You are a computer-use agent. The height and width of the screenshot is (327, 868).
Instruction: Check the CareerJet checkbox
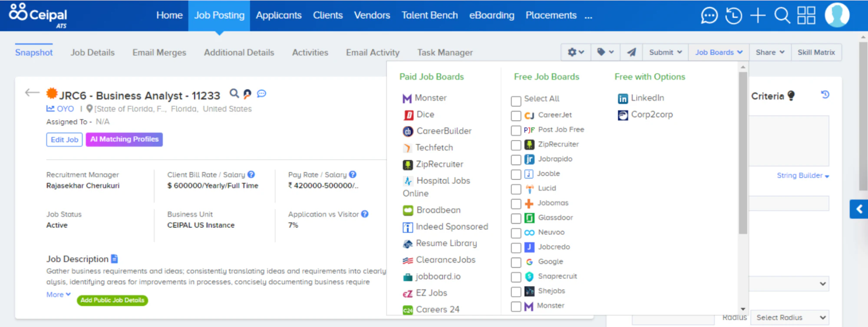tap(516, 116)
